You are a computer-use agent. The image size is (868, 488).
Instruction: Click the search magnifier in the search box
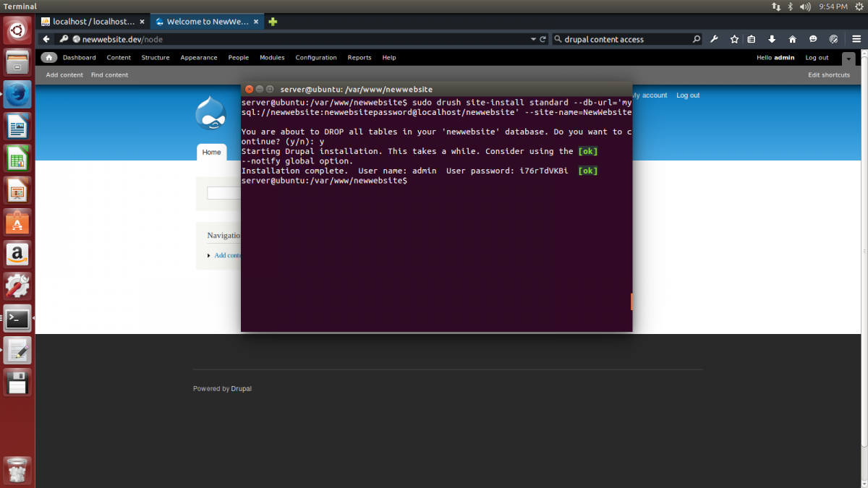696,39
